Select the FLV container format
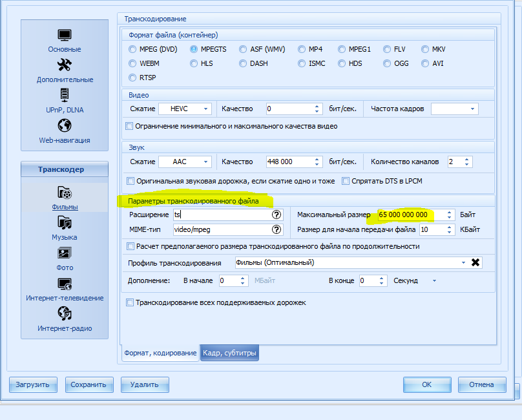 tap(387, 49)
